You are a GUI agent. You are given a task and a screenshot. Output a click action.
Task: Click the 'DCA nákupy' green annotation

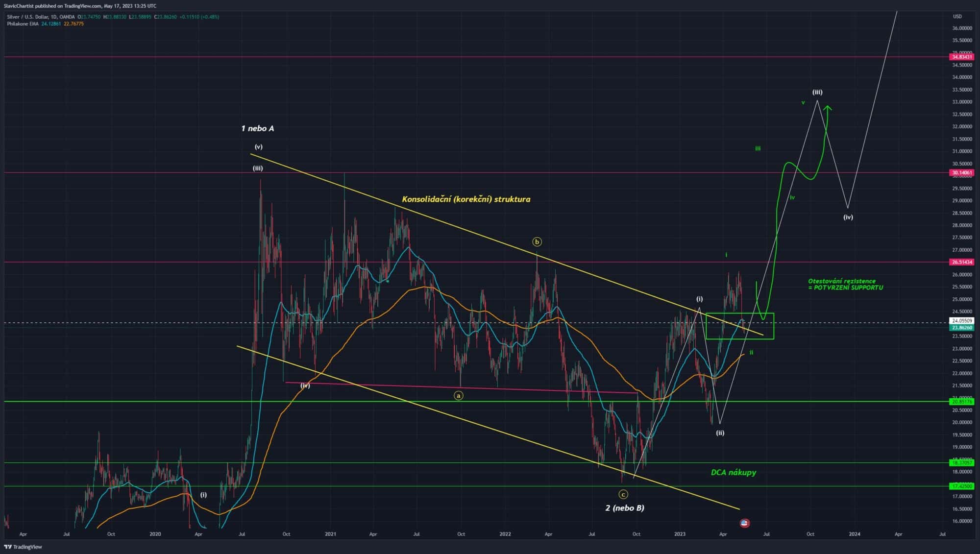point(734,472)
